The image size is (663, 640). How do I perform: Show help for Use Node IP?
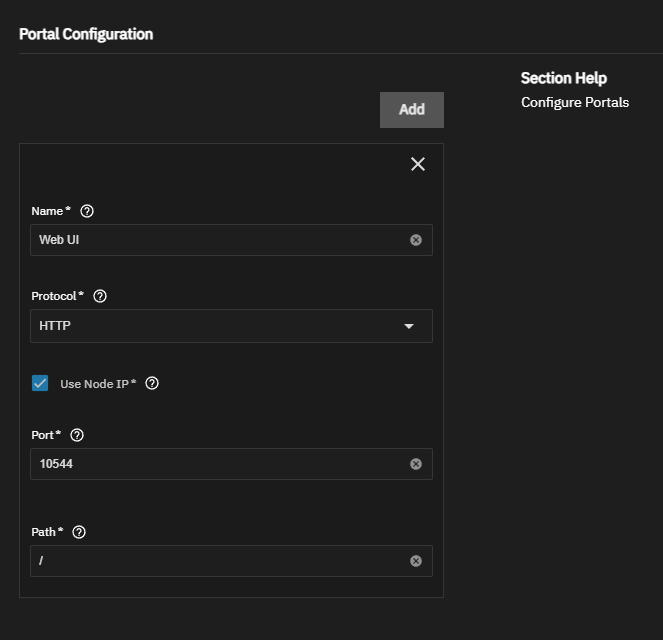tap(152, 383)
